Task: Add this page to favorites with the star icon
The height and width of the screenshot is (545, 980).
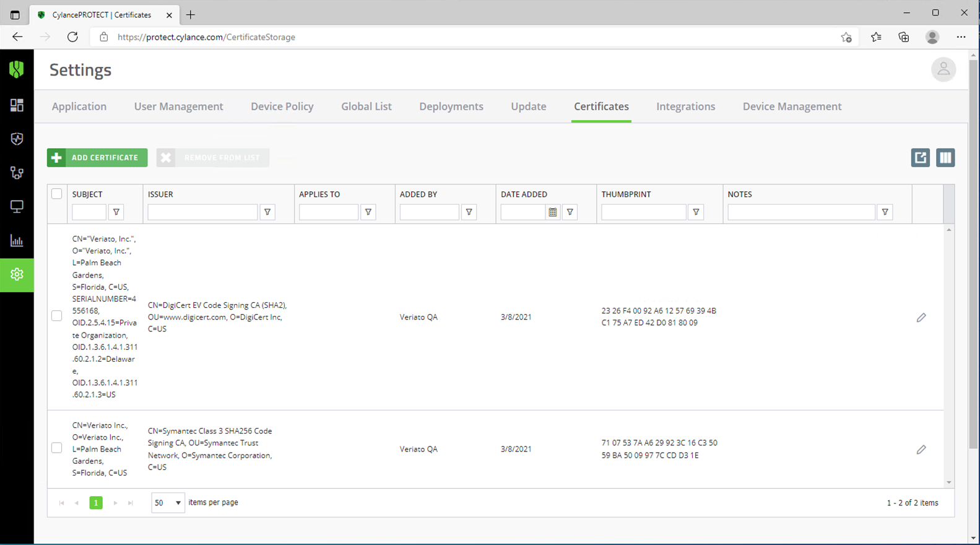Action: 846,37
